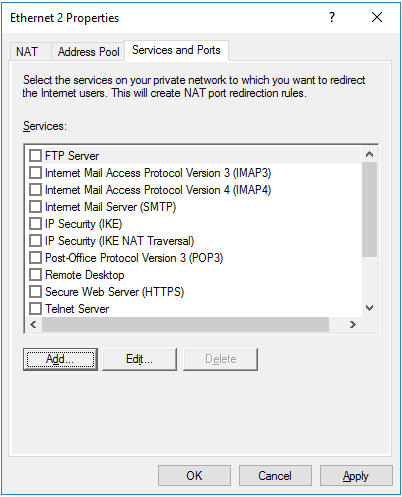The width and height of the screenshot is (402, 497).
Task: Toggle IP Security (IKE NAT Traversal) checkbox
Action: coord(35,241)
